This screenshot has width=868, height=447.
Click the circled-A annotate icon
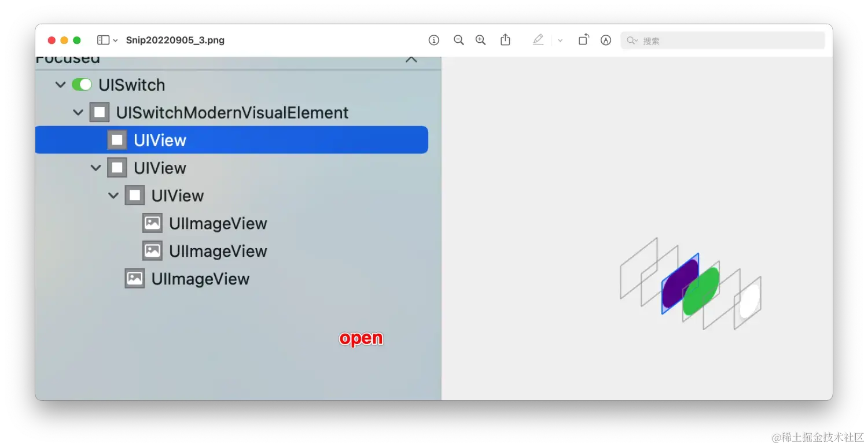coord(606,40)
